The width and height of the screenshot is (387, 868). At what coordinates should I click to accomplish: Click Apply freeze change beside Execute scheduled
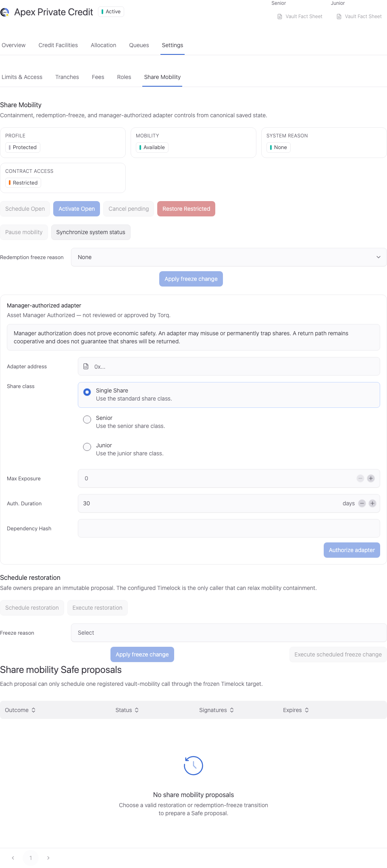click(142, 654)
